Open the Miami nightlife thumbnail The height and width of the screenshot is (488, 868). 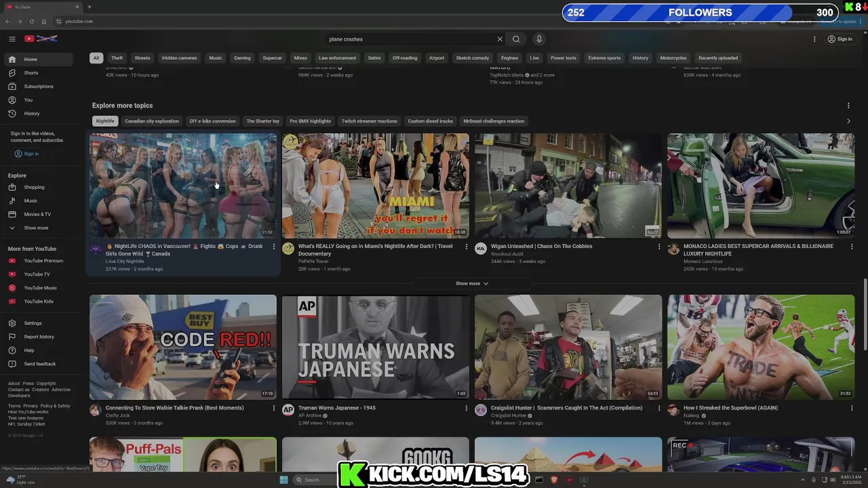click(376, 186)
